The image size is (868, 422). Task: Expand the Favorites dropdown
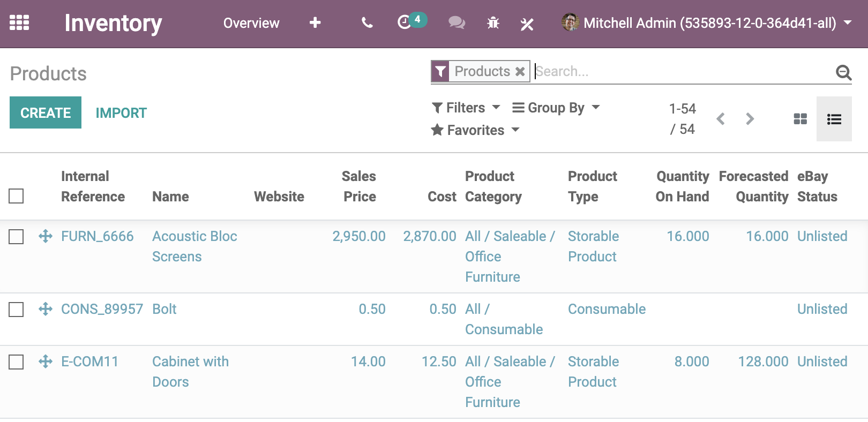click(x=475, y=130)
